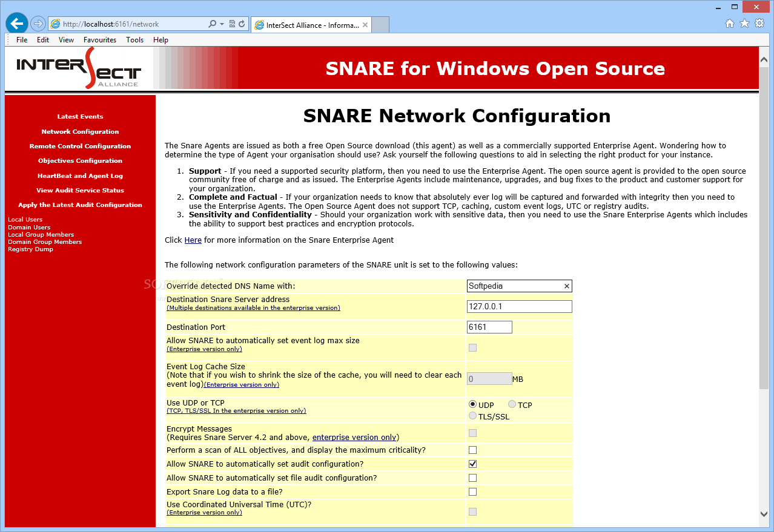Viewport: 774px width, 532px height.
Task: Click 'Multiple destinations available in enterprise version' link
Action: (253, 308)
